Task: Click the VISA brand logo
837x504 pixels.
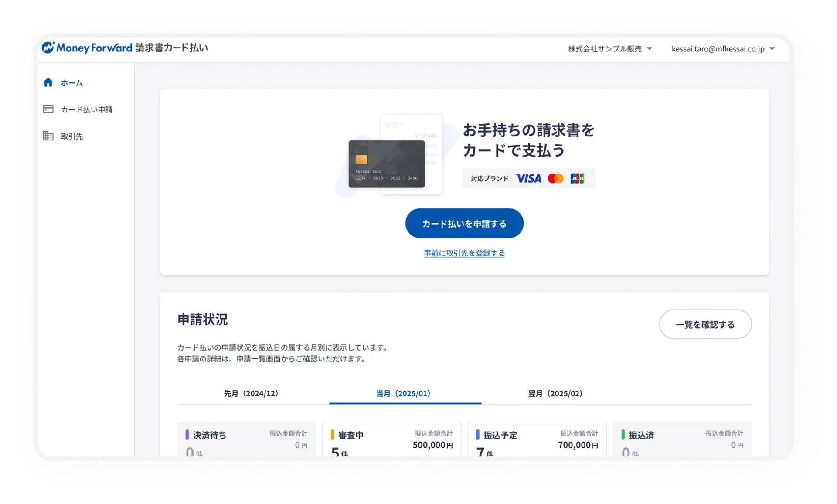Action: [x=528, y=178]
